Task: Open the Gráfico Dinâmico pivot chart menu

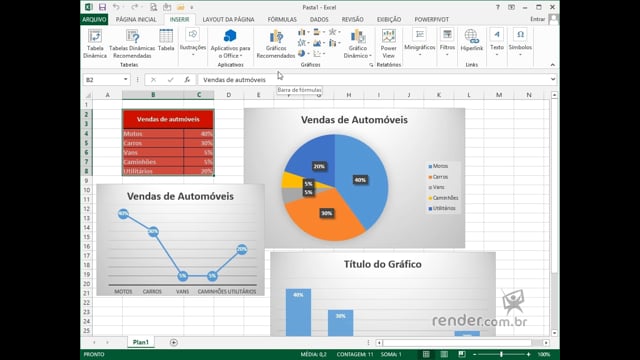Action: tap(358, 44)
